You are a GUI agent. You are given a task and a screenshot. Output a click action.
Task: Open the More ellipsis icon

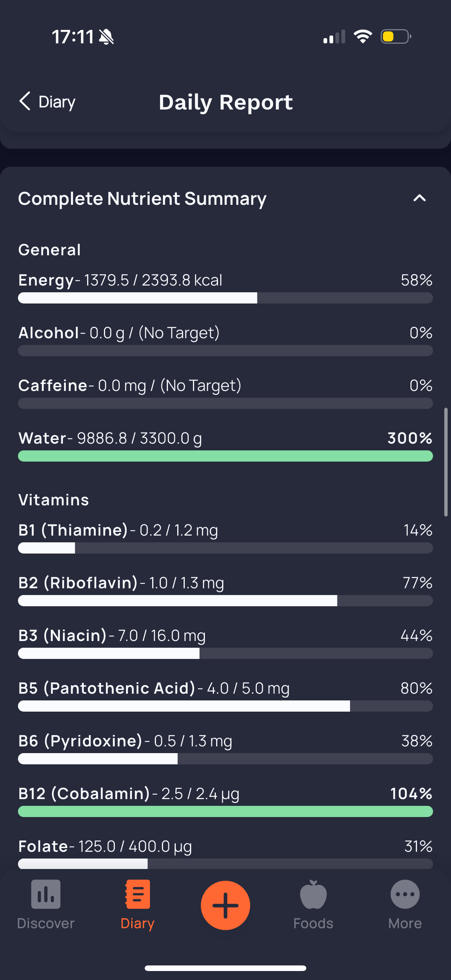(x=405, y=894)
